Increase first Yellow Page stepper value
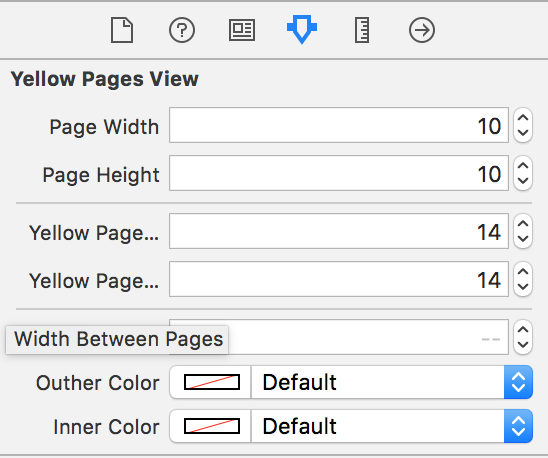 523,224
